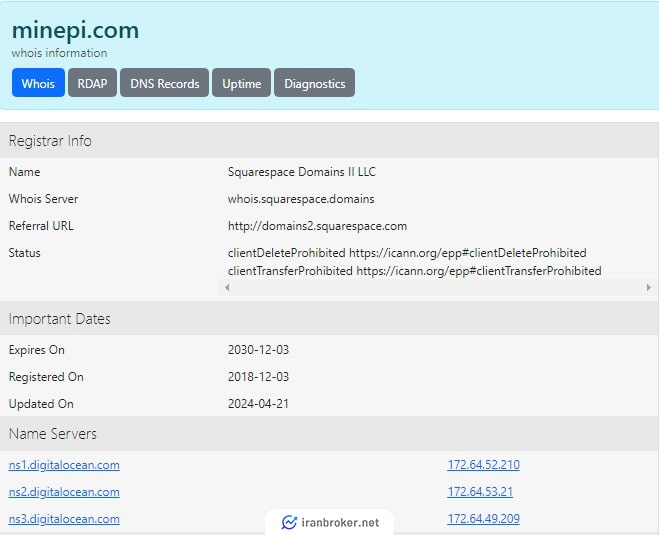Screen dimensions: 659x535
Task: Select the Uptime tab
Action: click(x=241, y=83)
